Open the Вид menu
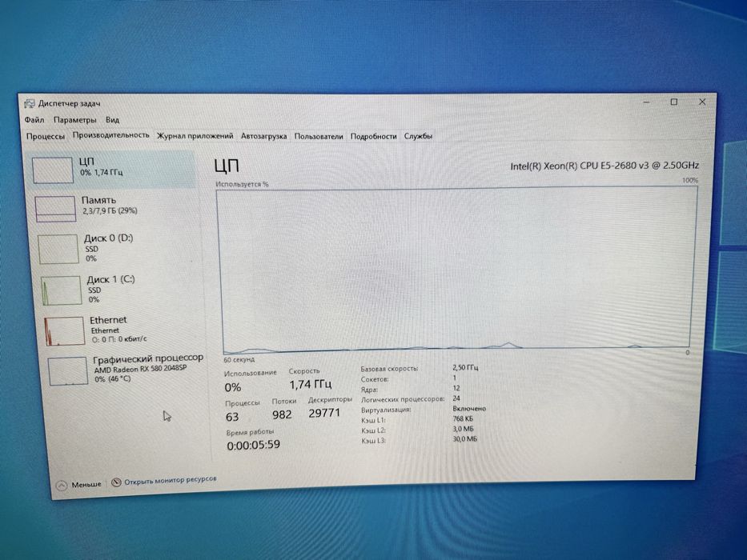Screen dimensions: 747x560 tap(112, 120)
